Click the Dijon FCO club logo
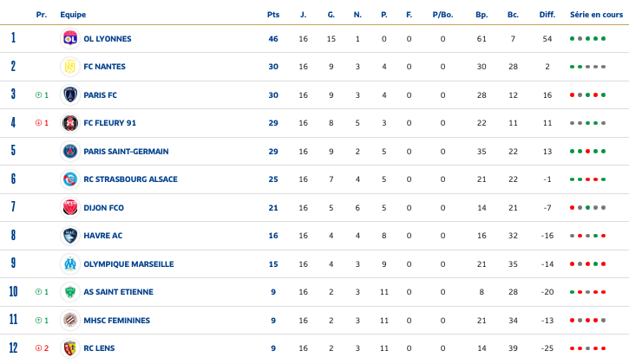 [70, 207]
